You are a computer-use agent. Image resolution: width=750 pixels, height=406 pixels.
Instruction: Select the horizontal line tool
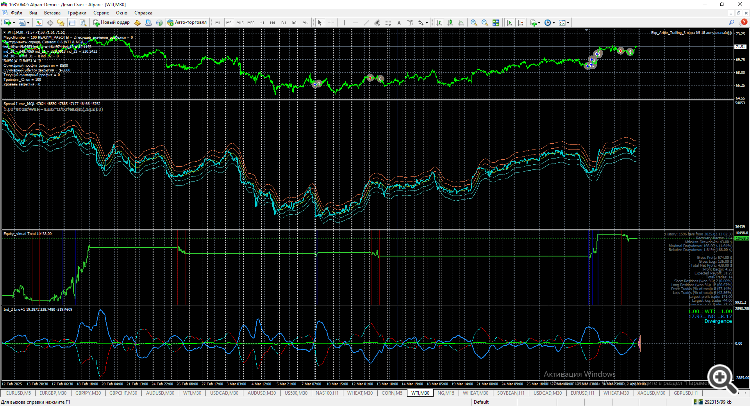[355, 22]
